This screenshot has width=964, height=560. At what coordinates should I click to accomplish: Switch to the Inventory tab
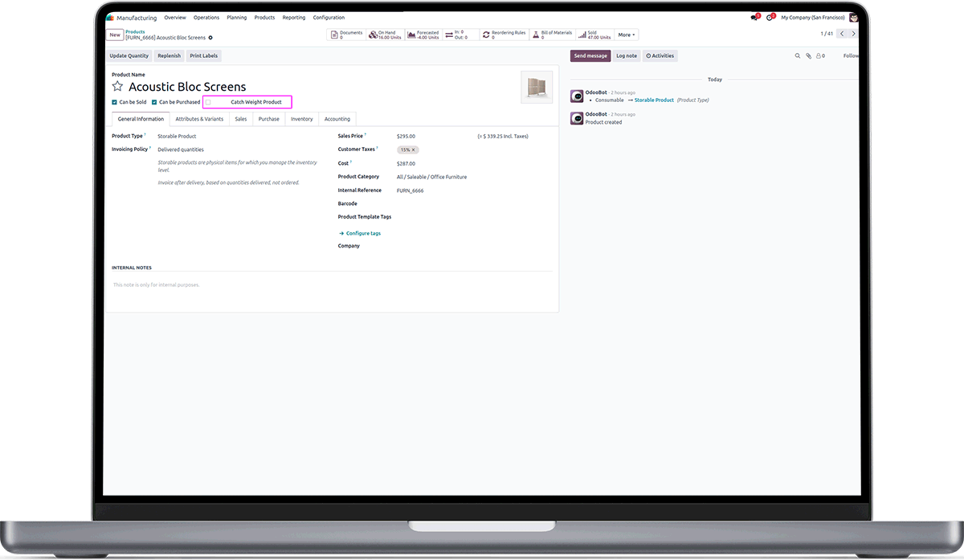tap(302, 119)
